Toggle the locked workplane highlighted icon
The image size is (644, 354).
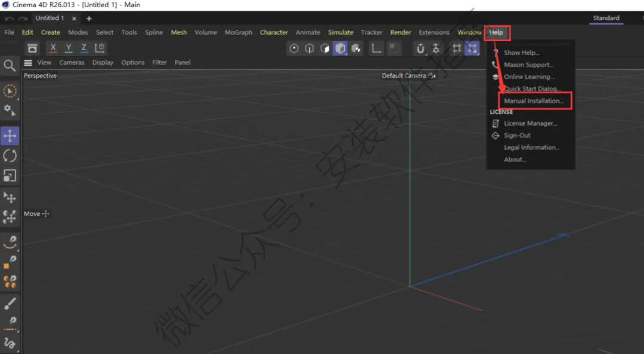pos(472,48)
